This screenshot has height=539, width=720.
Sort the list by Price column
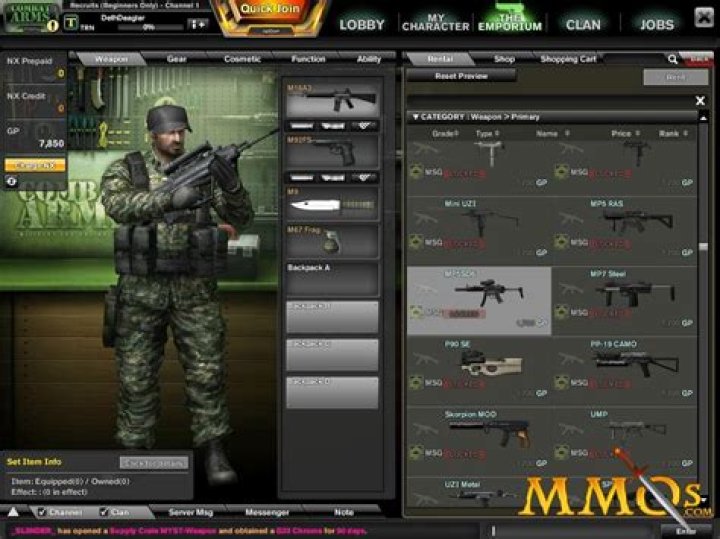tap(621, 133)
